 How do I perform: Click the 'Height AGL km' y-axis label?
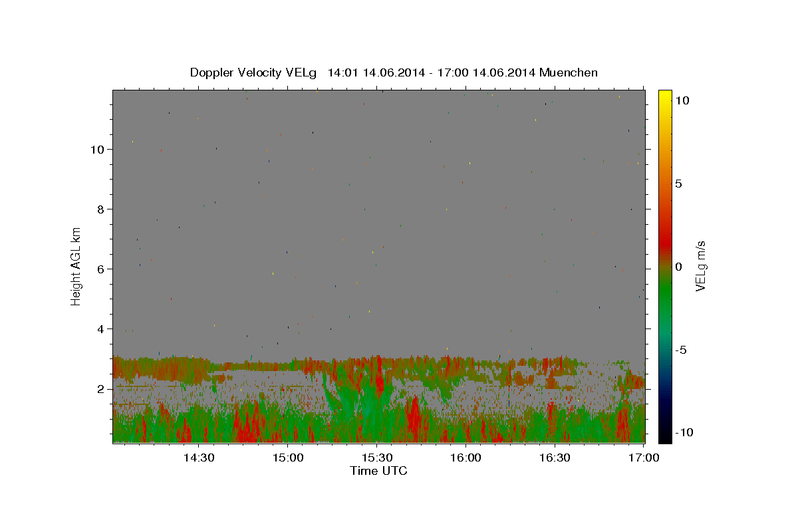pyautogui.click(x=76, y=265)
